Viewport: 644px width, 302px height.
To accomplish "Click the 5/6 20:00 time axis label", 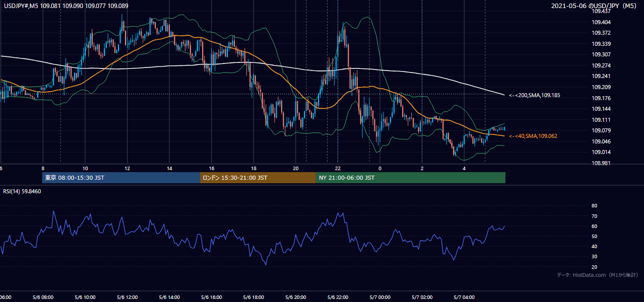I will (296, 297).
